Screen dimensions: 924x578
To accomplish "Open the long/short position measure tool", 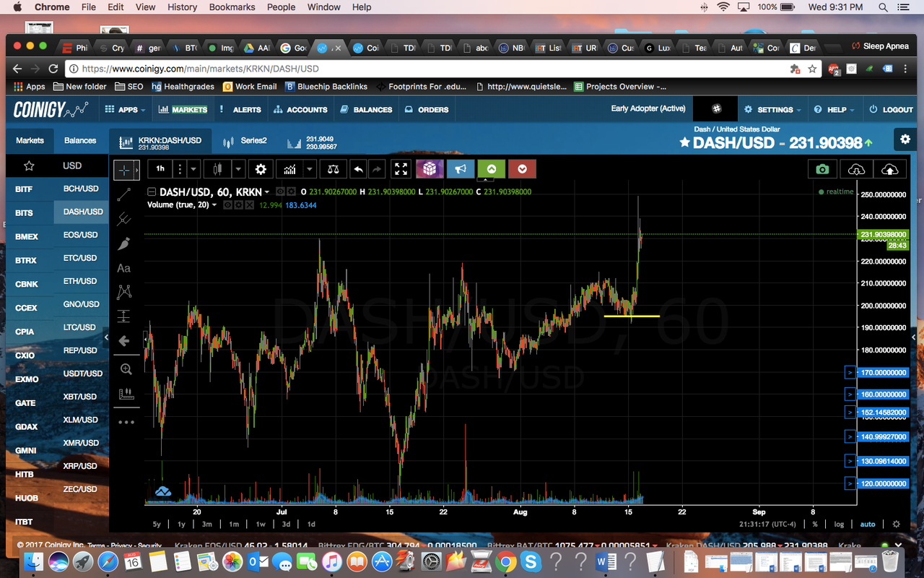I will 124,316.
